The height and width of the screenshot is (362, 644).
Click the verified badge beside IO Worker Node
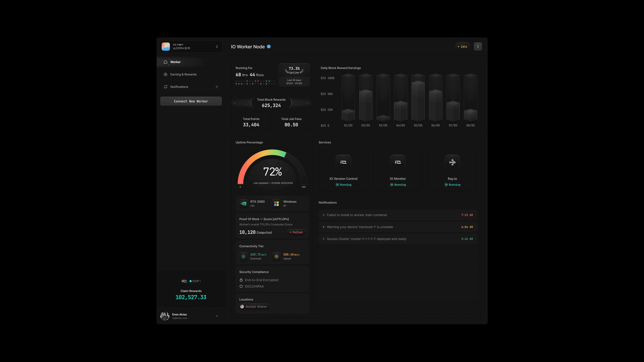pyautogui.click(x=269, y=46)
